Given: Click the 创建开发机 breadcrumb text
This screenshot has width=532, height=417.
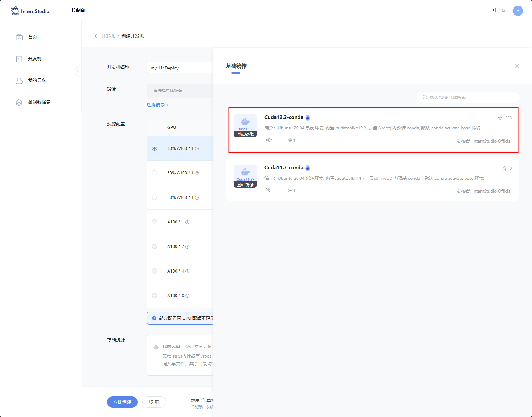Looking at the screenshot, I should pyautogui.click(x=133, y=36).
